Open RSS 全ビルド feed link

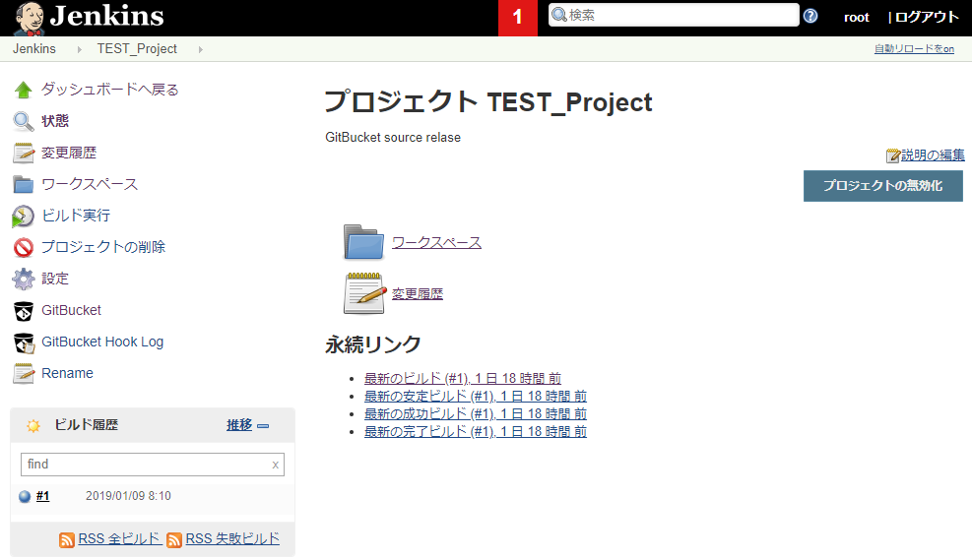pos(119,539)
